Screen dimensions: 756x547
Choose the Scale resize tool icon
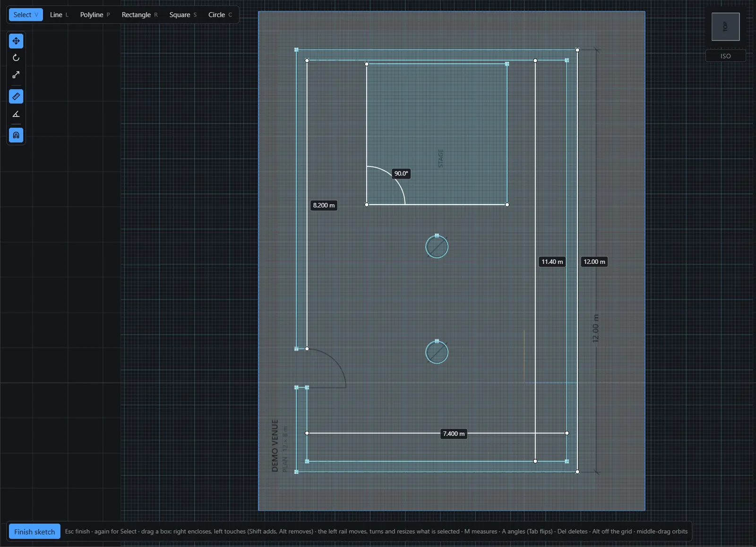(x=16, y=75)
